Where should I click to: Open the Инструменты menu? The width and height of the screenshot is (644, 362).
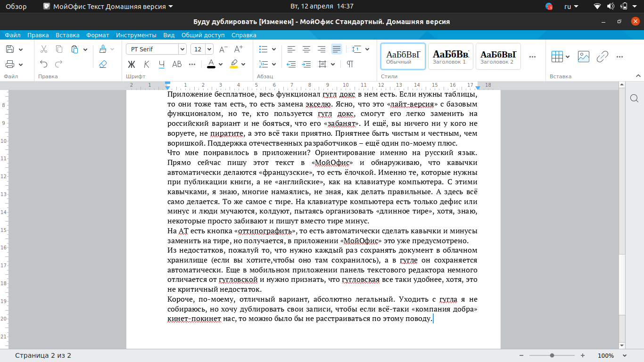tap(136, 35)
